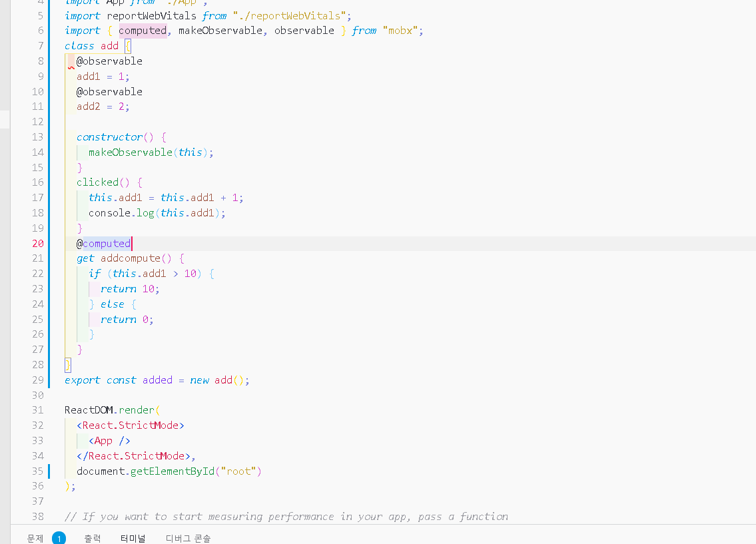Screen dimensions: 756x544
Task: Click the "<App />" JSX element
Action: point(109,441)
